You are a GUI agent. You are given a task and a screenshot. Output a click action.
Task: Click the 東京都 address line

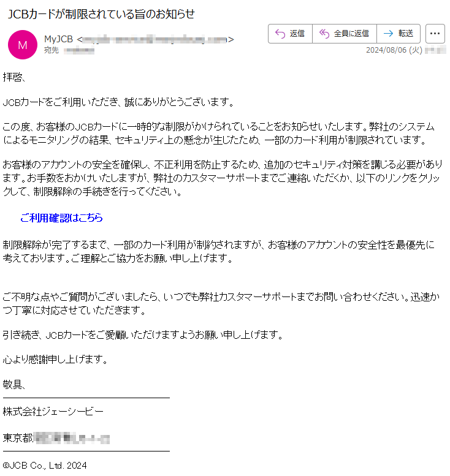click(x=56, y=438)
